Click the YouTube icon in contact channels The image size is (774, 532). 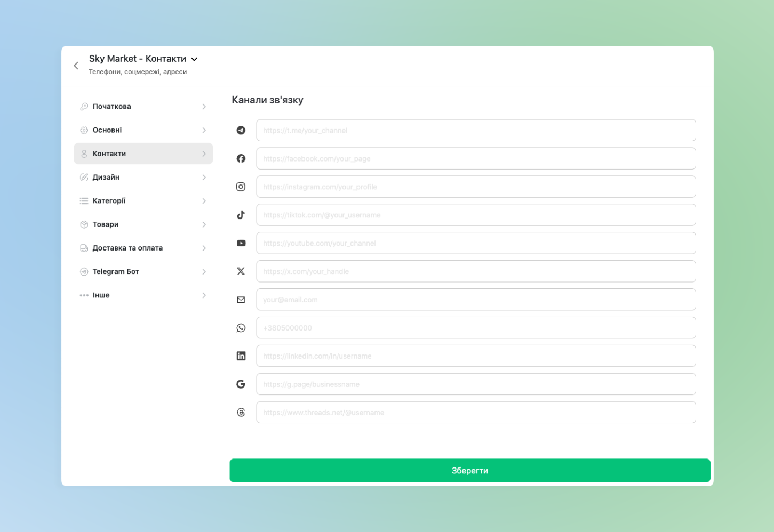(x=241, y=243)
